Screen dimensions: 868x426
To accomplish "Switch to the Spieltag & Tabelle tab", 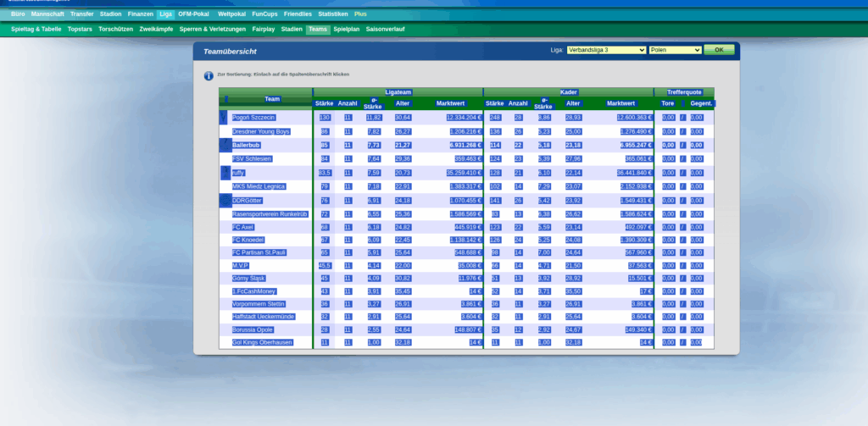I will tap(36, 29).
